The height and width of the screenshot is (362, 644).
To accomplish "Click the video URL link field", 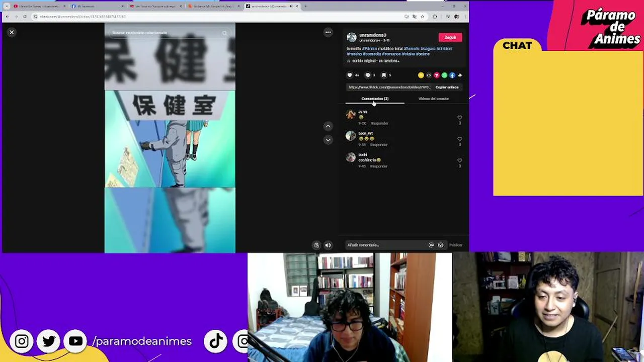I will click(x=390, y=87).
